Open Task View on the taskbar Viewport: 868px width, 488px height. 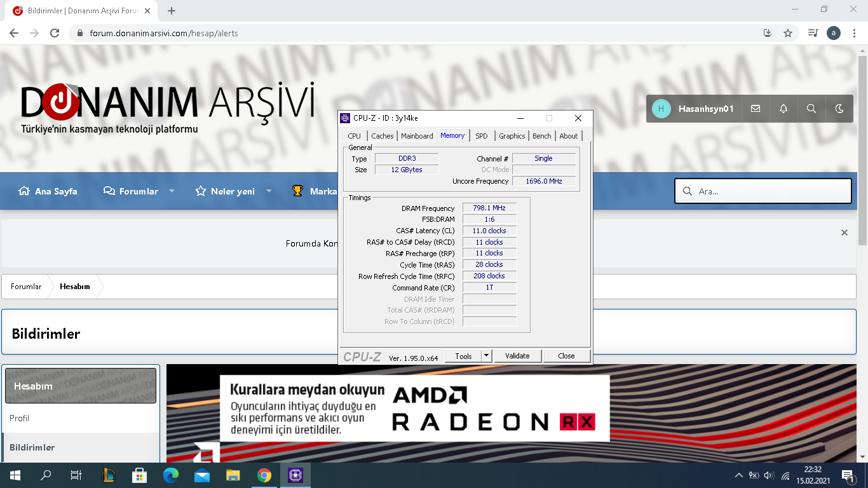(76, 475)
